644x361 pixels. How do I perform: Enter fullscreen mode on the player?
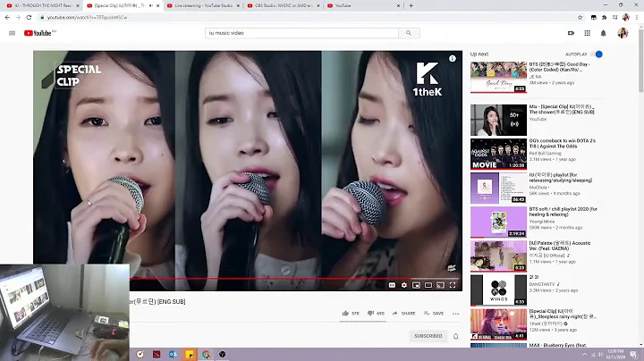453,285
